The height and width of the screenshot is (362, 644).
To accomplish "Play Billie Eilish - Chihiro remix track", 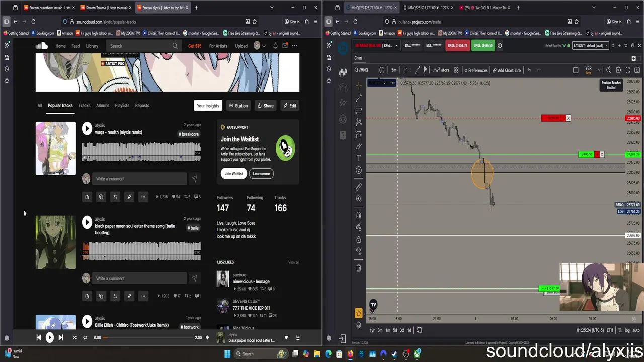I will coord(87,321).
